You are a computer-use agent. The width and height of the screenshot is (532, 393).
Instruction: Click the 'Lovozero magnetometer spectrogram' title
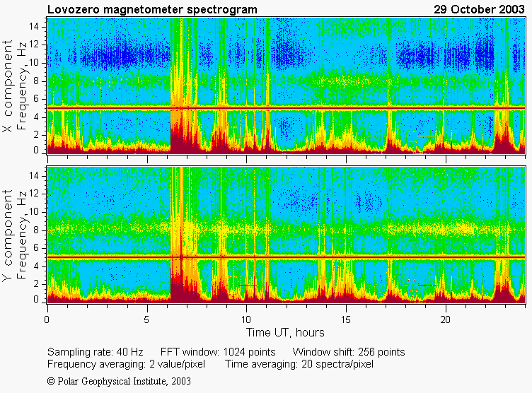point(152,9)
